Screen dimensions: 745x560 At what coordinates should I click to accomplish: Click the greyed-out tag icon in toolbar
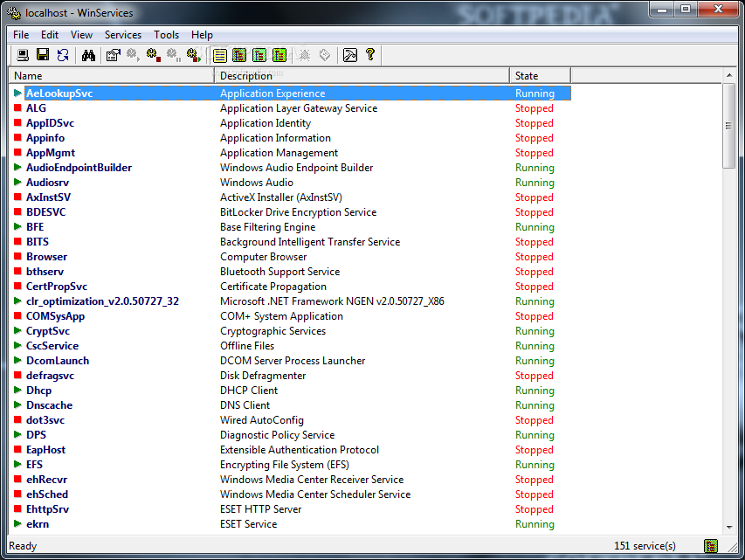click(x=325, y=55)
